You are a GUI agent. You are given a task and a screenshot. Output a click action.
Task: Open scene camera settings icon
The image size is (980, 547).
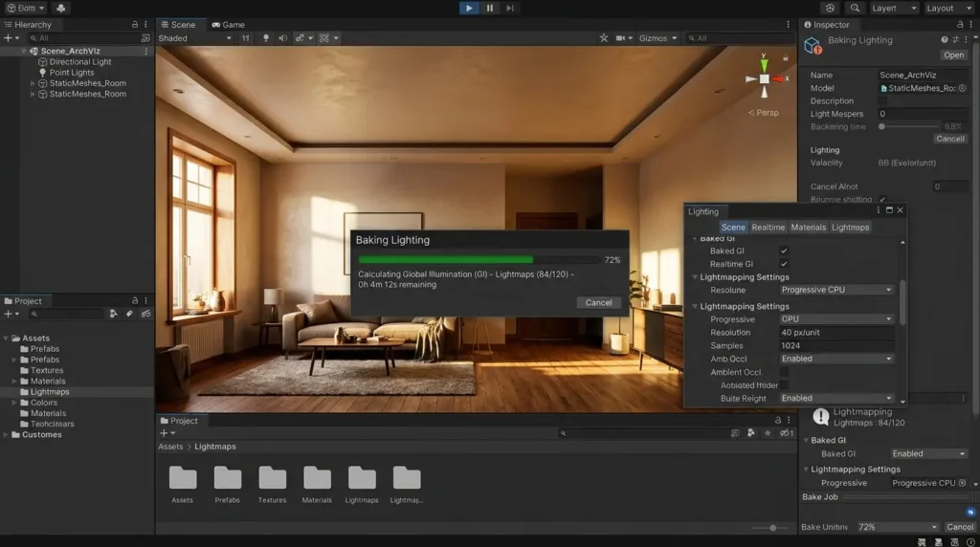[624, 38]
